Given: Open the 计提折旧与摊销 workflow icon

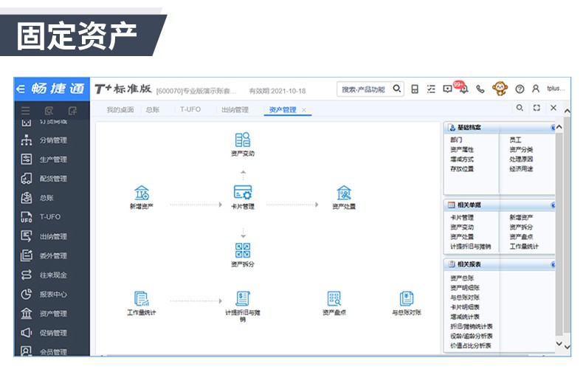Looking at the screenshot, I should [242, 299].
